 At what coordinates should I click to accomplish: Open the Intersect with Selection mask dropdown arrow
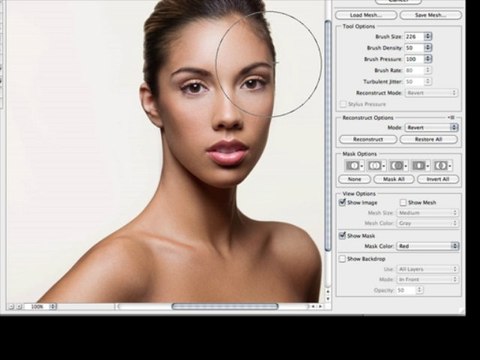point(428,166)
